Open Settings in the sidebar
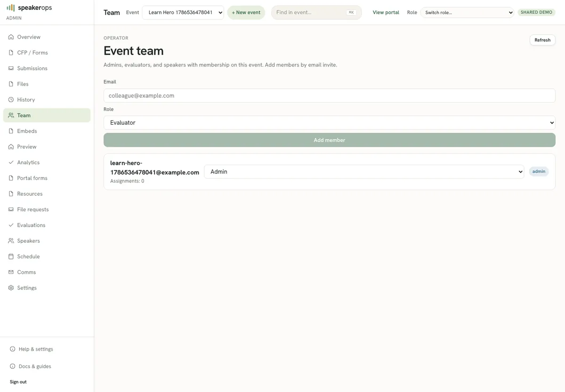Screen dimensions: 565x392 point(47,288)
